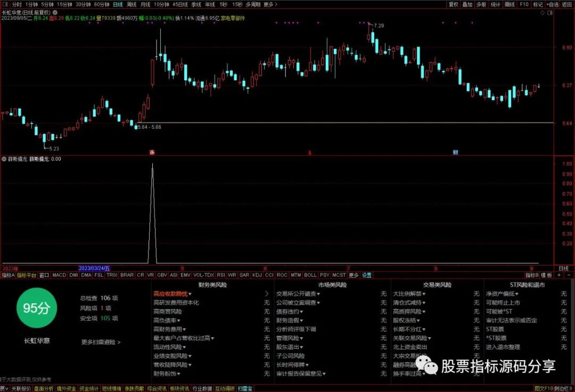
Task: Click the blue 财 marker under the chart
Action: [455, 153]
